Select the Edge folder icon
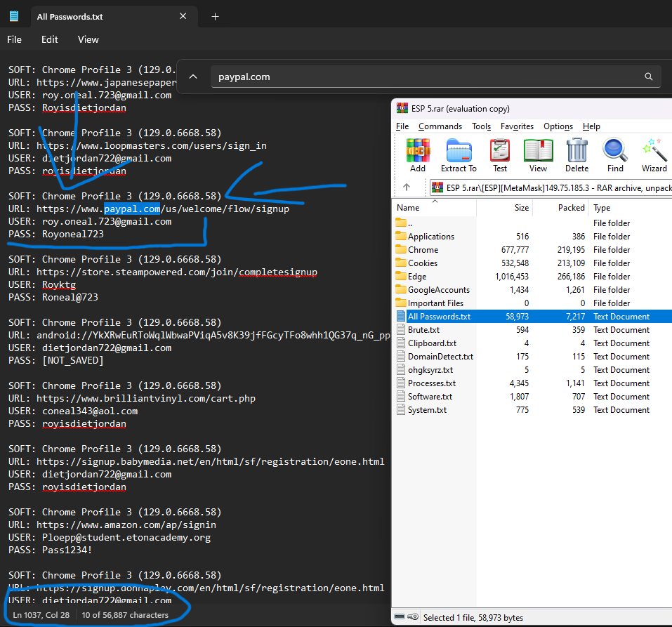The height and width of the screenshot is (627, 672). 401,277
